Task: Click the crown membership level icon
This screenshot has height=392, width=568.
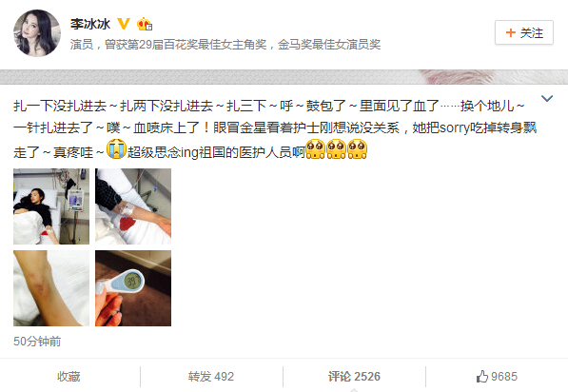Action: click(145, 25)
